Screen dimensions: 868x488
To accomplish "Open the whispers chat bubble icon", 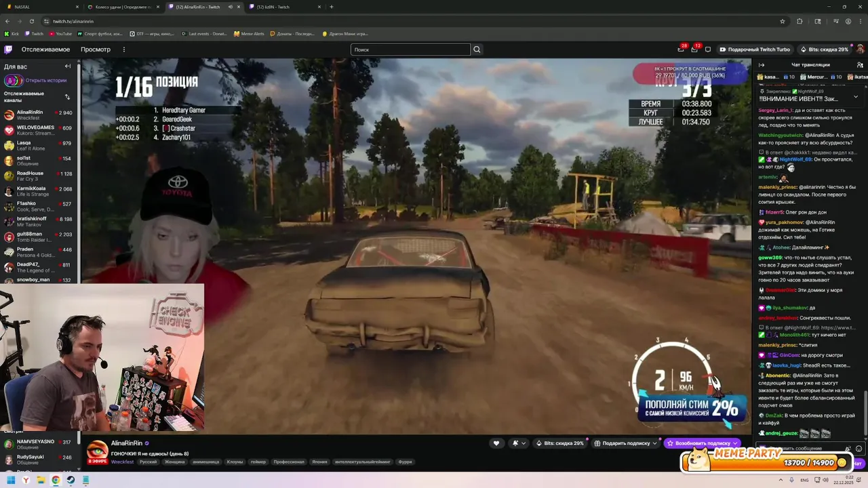I will tap(708, 49).
